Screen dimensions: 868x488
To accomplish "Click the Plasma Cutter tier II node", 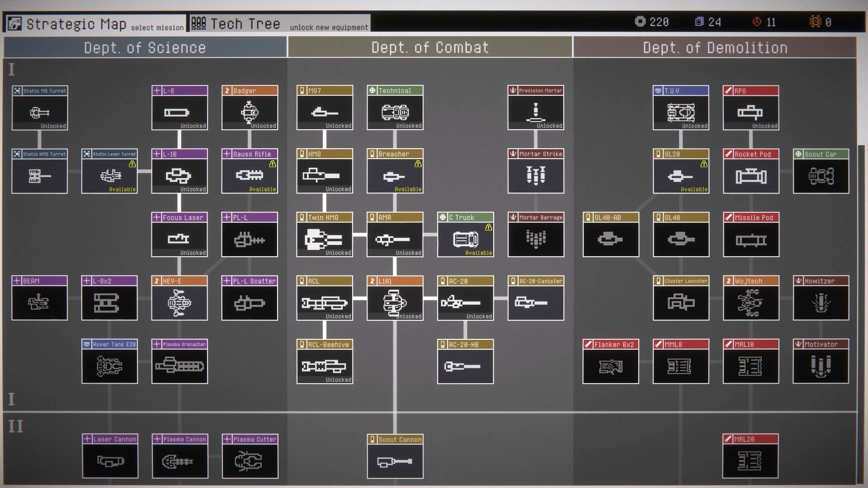I will [x=250, y=461].
